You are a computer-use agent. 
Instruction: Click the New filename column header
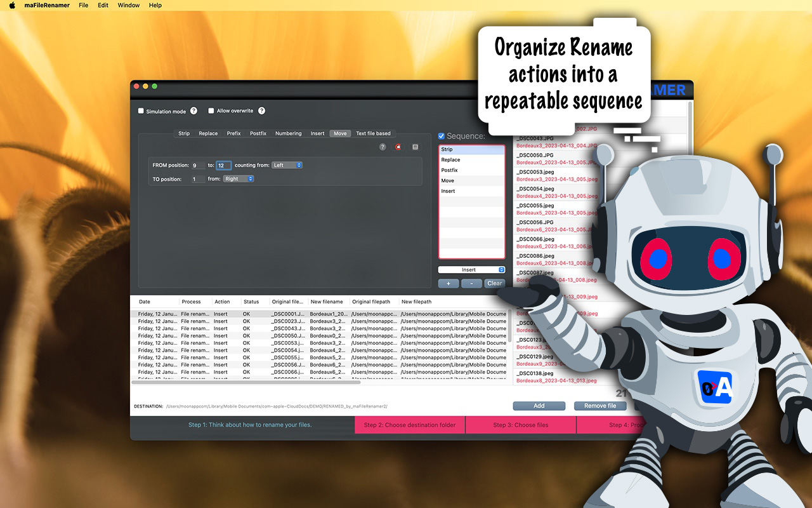pos(328,302)
